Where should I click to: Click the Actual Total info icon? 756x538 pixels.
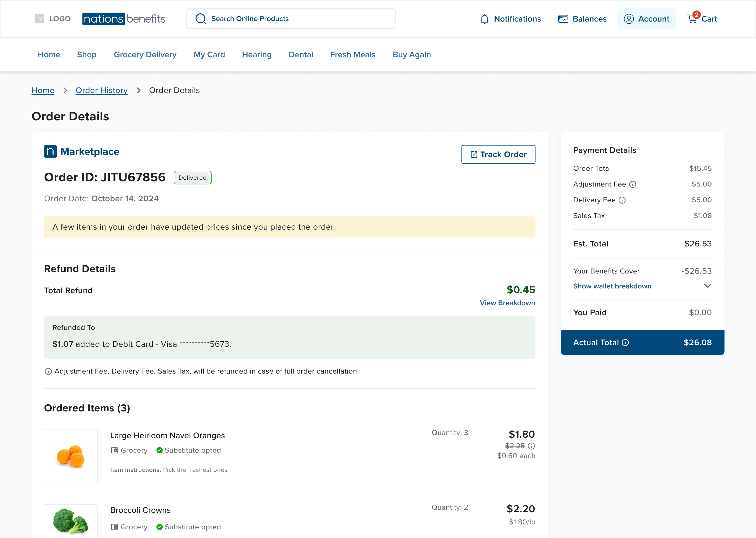pyautogui.click(x=626, y=343)
